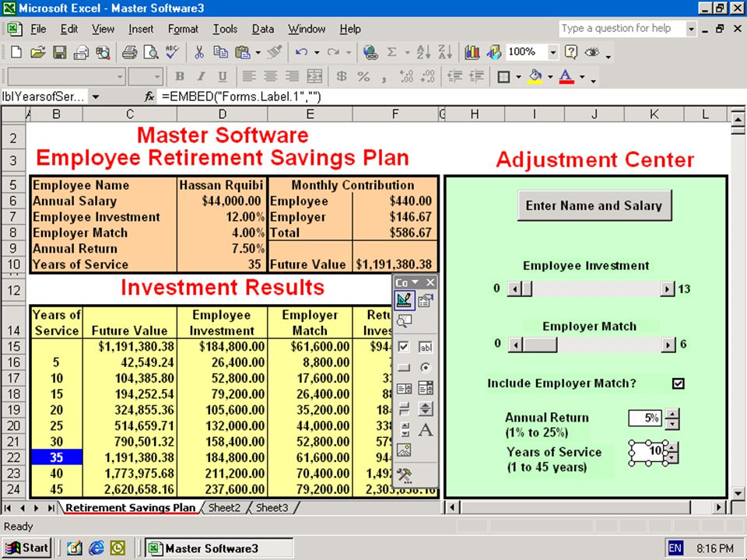
Task: Open the Name Box dropdown
Action: click(x=96, y=97)
